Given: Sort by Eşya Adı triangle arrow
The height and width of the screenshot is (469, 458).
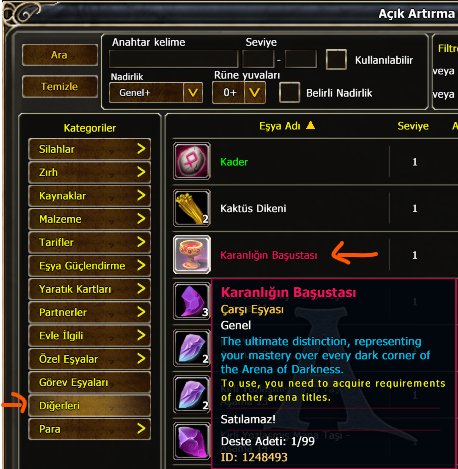Looking at the screenshot, I should point(310,125).
